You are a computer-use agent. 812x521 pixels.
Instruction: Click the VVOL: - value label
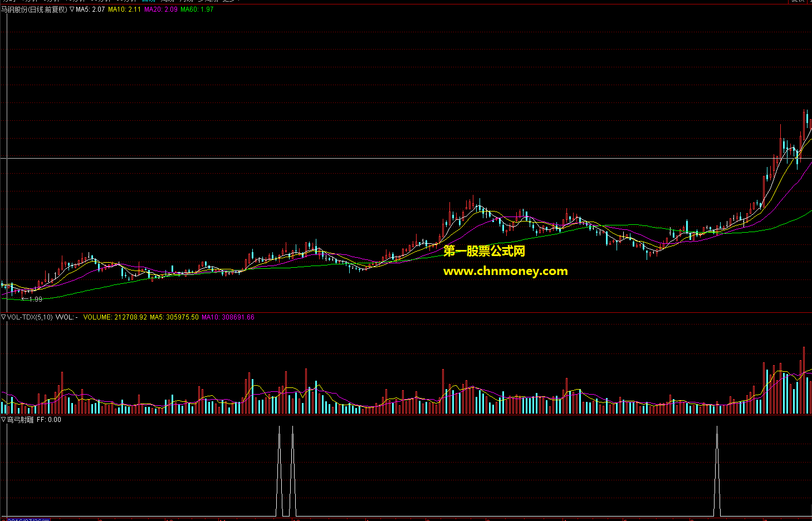pos(67,317)
